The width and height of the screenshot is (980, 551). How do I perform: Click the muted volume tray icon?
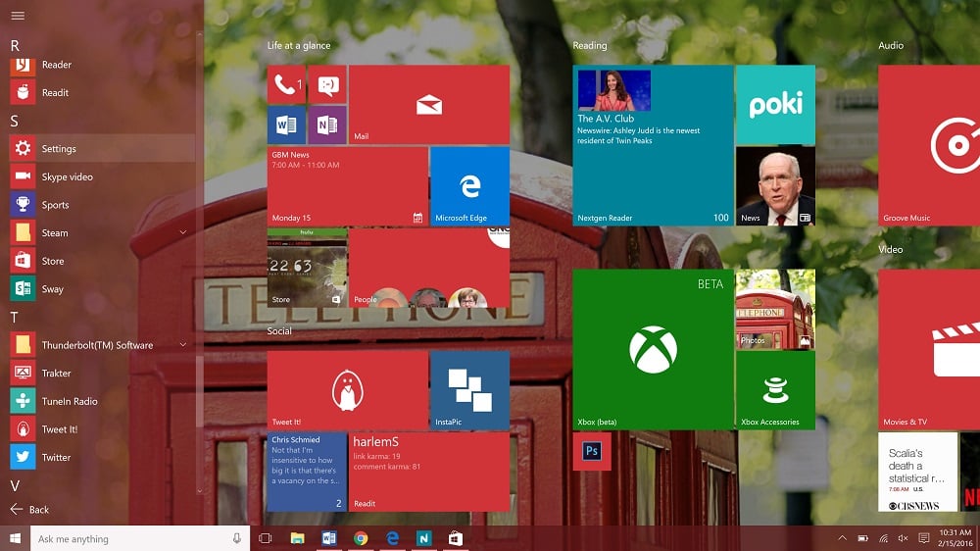904,538
